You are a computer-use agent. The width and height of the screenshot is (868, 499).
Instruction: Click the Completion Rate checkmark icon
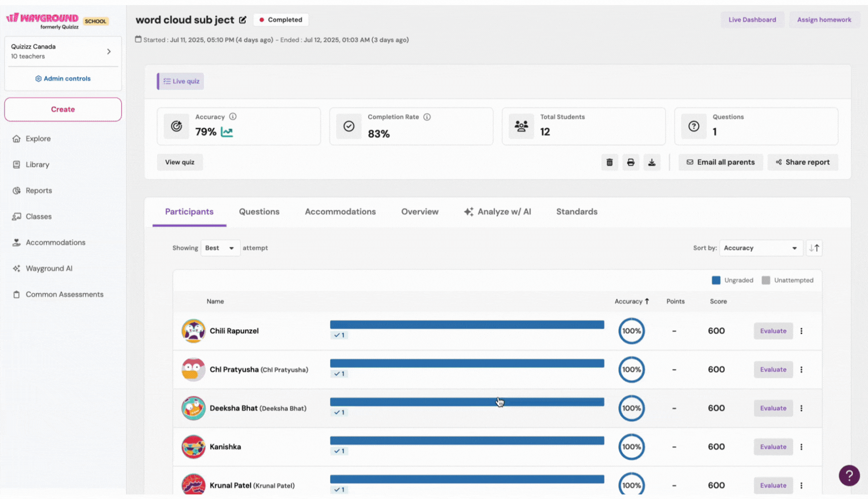[349, 126]
